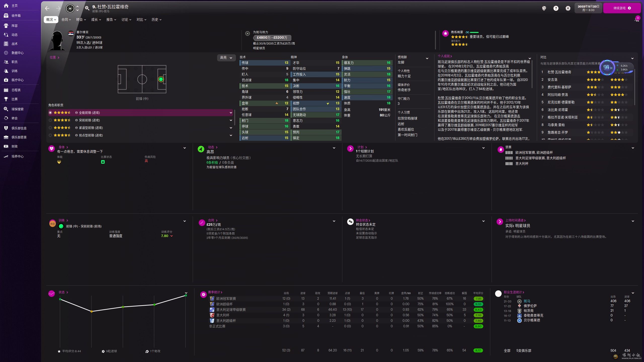Select the 抢点型前锋 (进攻) role radio button
644x362 pixels.
(x=50, y=135)
